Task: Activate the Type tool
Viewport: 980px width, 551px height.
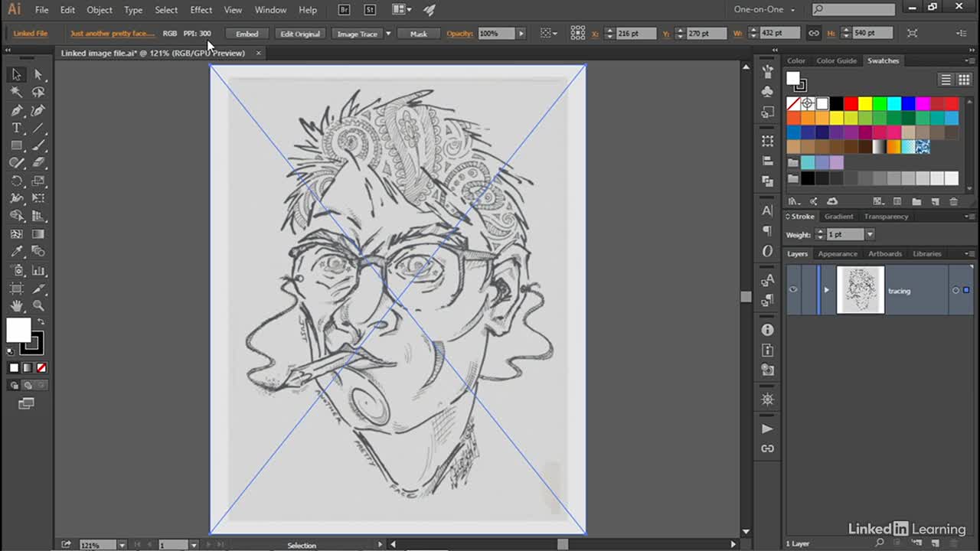Action: (16, 128)
